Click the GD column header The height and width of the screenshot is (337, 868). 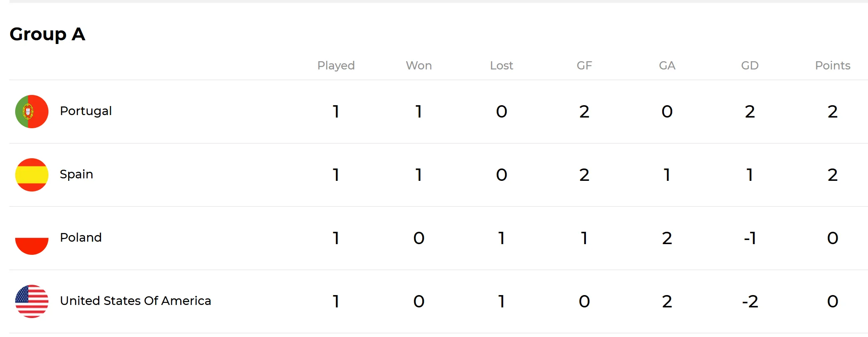pos(750,65)
